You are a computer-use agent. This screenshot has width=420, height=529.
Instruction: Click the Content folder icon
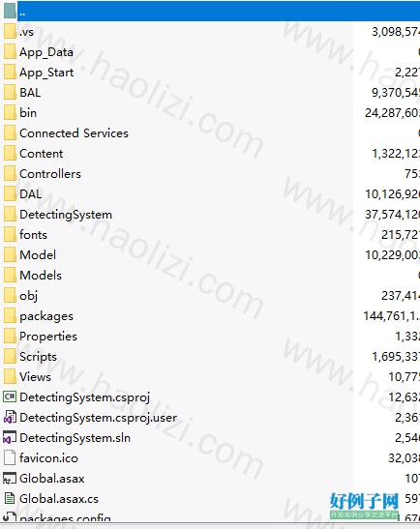(x=10, y=153)
